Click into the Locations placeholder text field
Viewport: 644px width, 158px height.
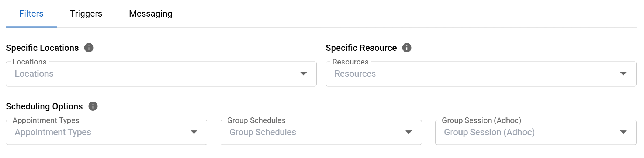(x=34, y=74)
